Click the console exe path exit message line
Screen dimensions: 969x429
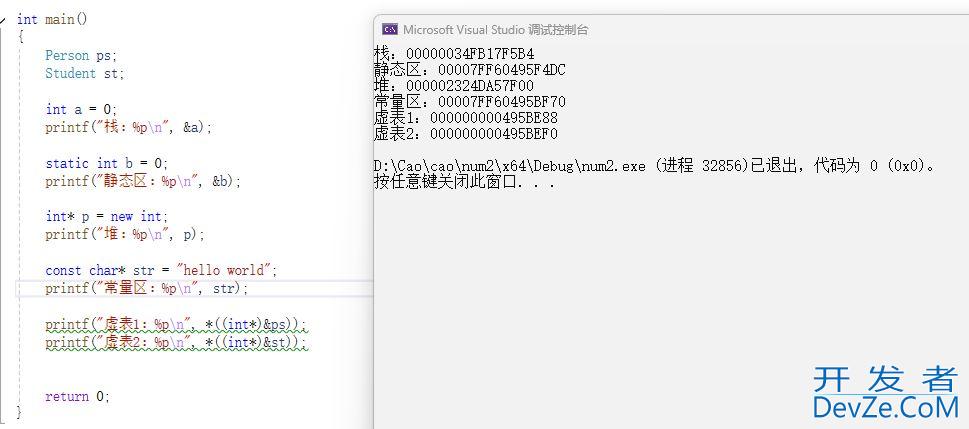656,166
